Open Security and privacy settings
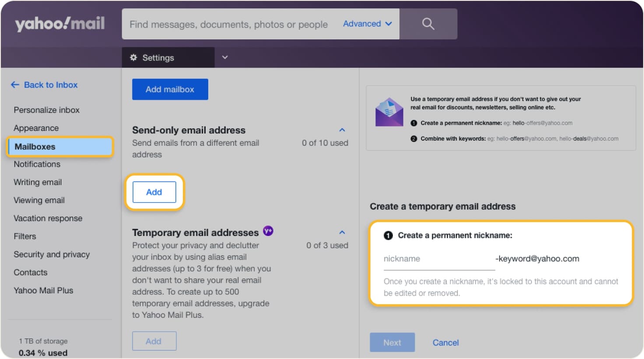This screenshot has width=644, height=359. click(x=51, y=254)
